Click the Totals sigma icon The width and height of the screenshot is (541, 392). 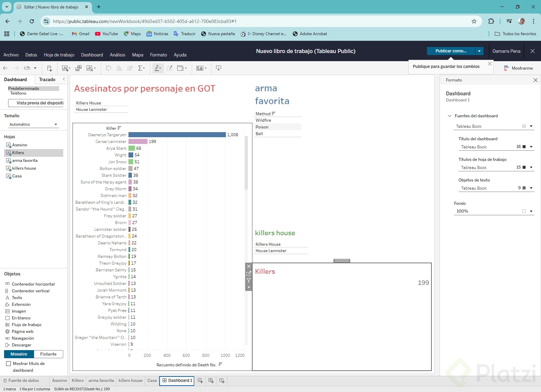click(141, 68)
